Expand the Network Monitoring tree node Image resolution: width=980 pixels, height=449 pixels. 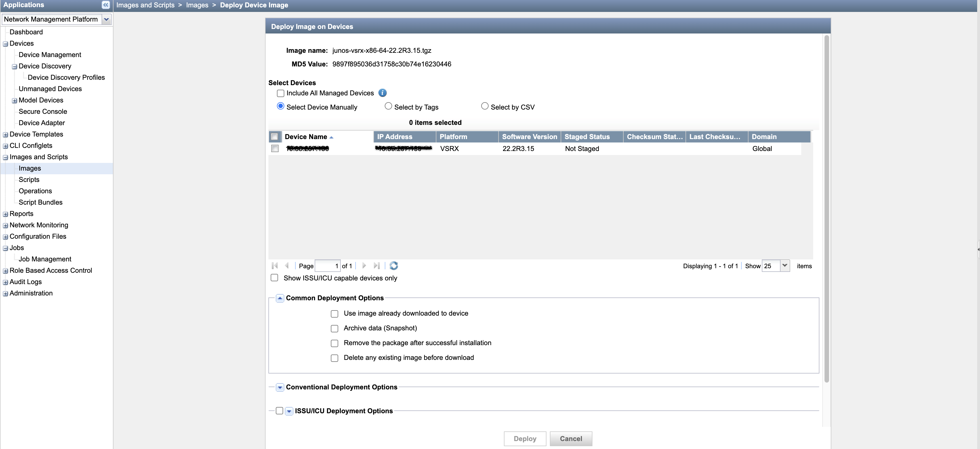tap(5, 226)
